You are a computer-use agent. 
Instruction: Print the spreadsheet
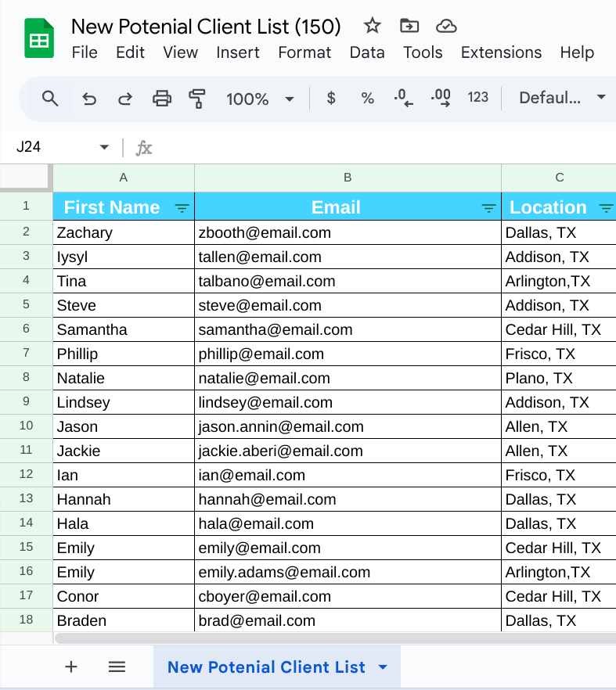(161, 99)
